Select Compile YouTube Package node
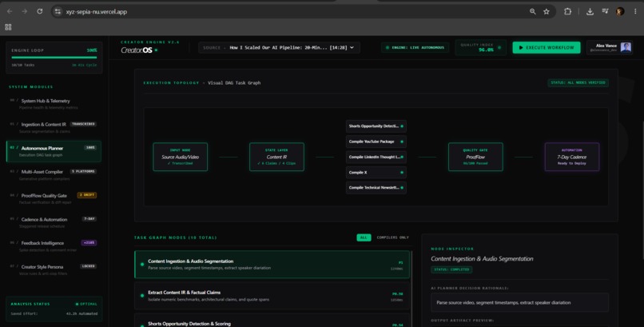The image size is (644, 327). (376, 142)
